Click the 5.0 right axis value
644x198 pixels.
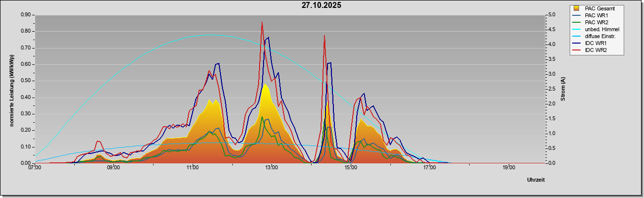[x=552, y=15]
